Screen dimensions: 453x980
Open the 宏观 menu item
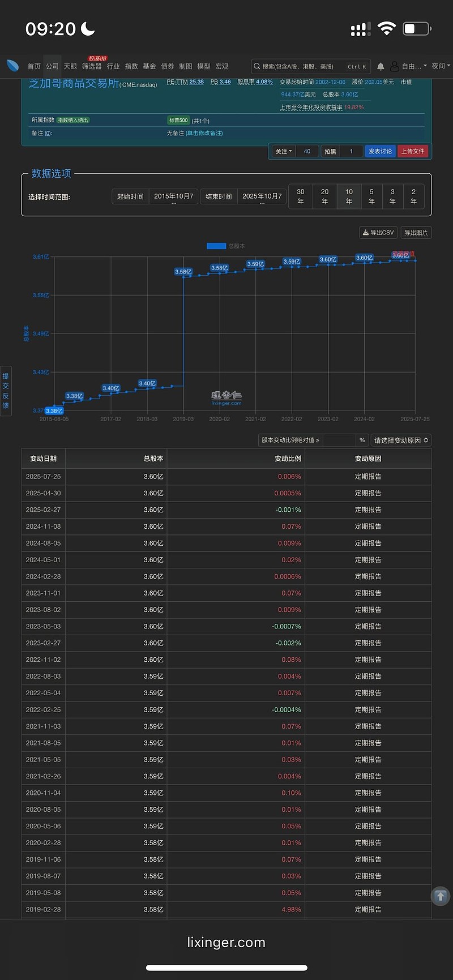click(x=222, y=66)
